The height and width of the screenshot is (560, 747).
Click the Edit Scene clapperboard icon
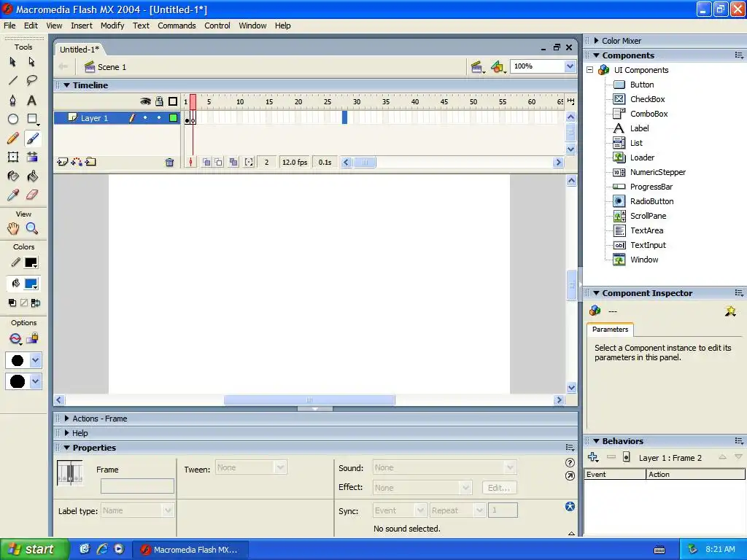coord(476,67)
